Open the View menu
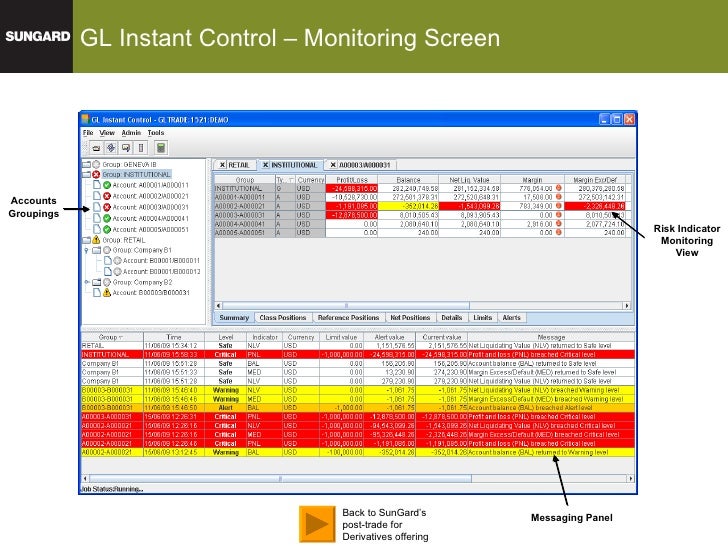The width and height of the screenshot is (728, 546). [x=107, y=133]
